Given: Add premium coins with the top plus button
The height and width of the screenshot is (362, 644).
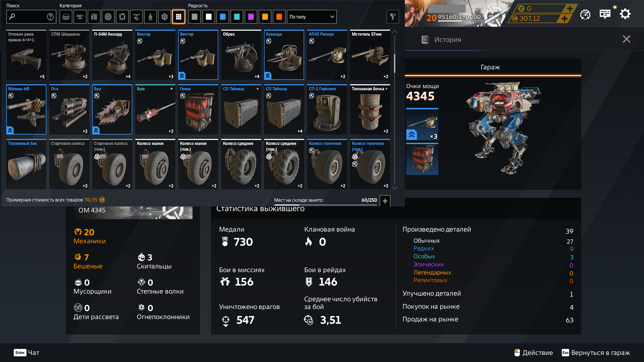Looking at the screenshot, I should (x=570, y=8).
